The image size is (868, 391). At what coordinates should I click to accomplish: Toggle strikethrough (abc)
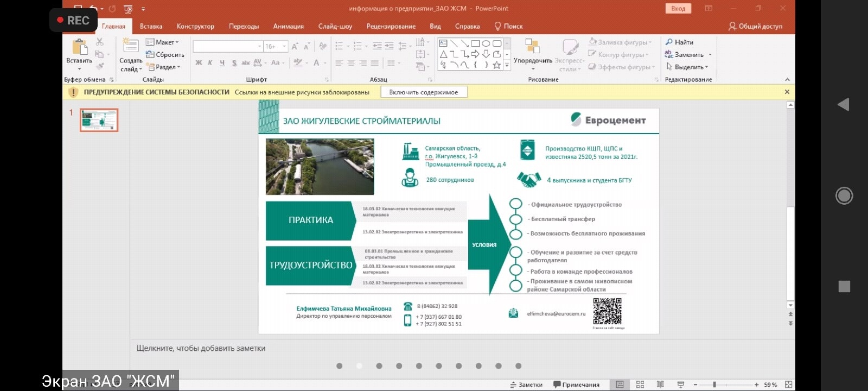246,63
